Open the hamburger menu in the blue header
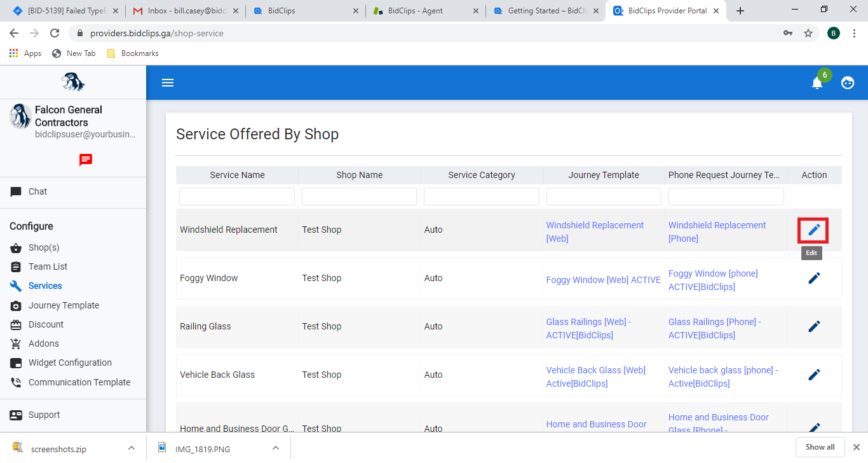Viewport: 868px width, 463px height. (168, 83)
